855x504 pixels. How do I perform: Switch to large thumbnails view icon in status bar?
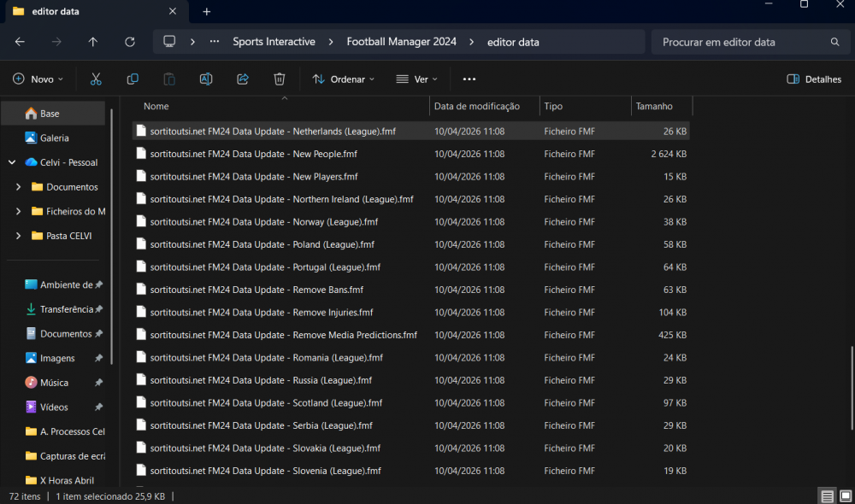click(x=846, y=495)
